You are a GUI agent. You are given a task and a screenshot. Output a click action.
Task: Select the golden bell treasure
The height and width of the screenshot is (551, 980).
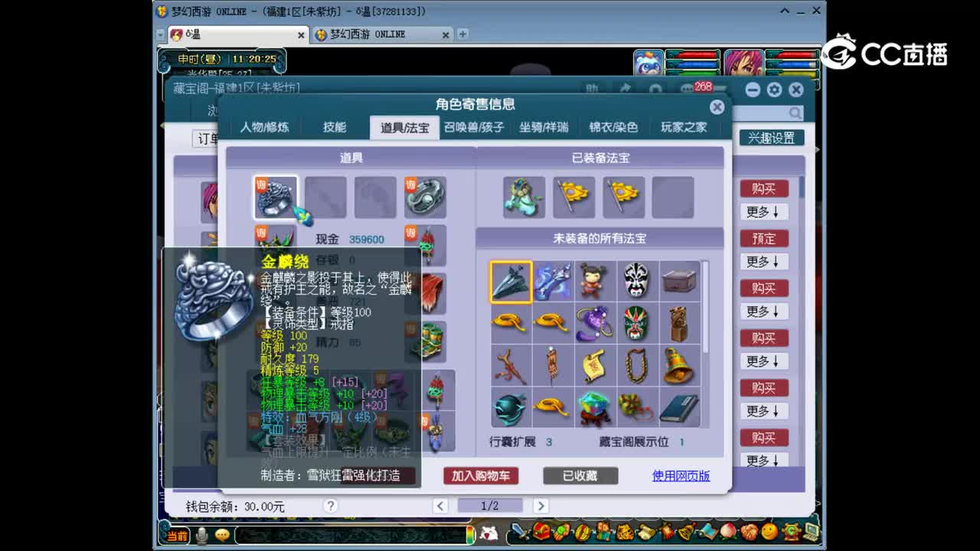coord(679,366)
